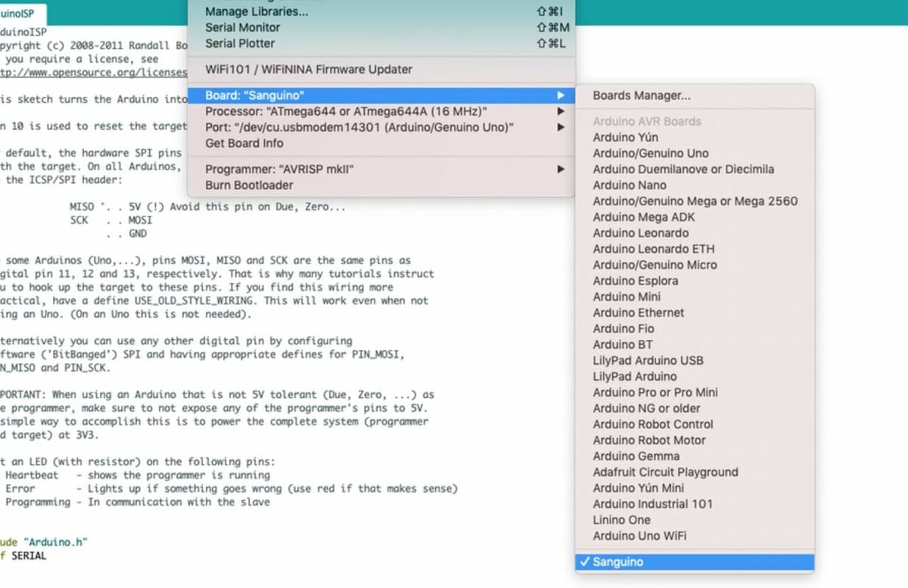Pick LilyPad Arduino USB
This screenshot has width=908, height=588.
point(695,359)
